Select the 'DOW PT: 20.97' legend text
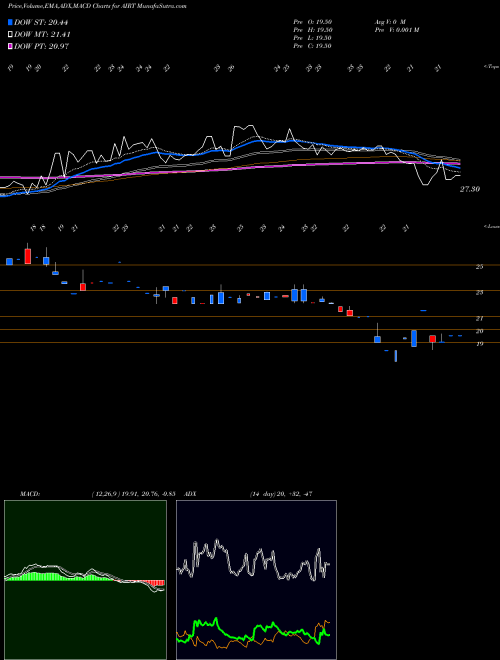Image resolution: width=500 pixels, height=660 pixels. [41, 46]
